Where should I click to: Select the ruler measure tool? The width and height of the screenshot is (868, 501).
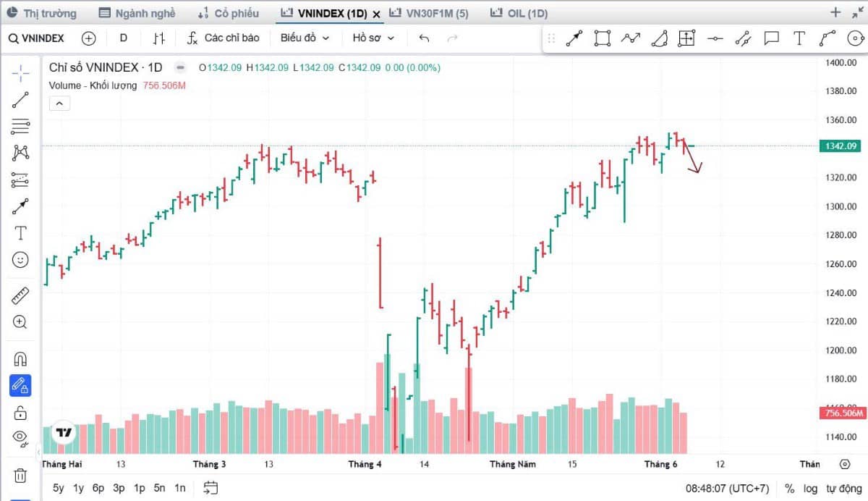point(20,295)
